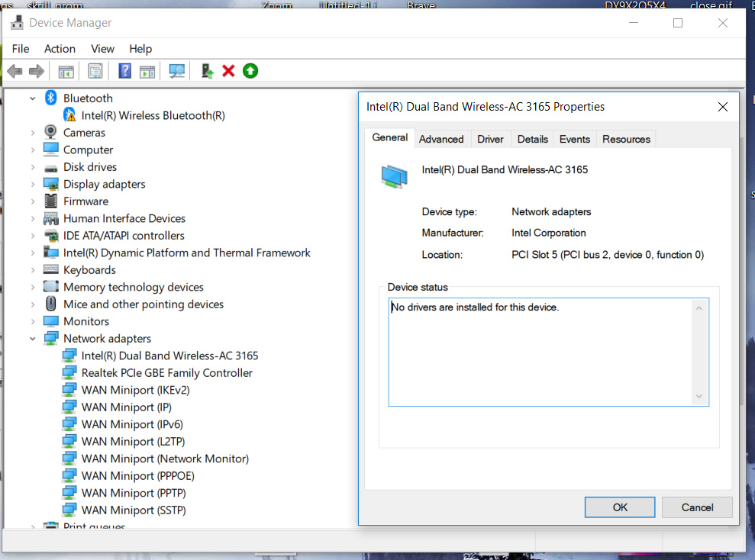Image resolution: width=755 pixels, height=560 pixels.
Task: Click the Scan for hardware changes icon
Action: [x=176, y=70]
